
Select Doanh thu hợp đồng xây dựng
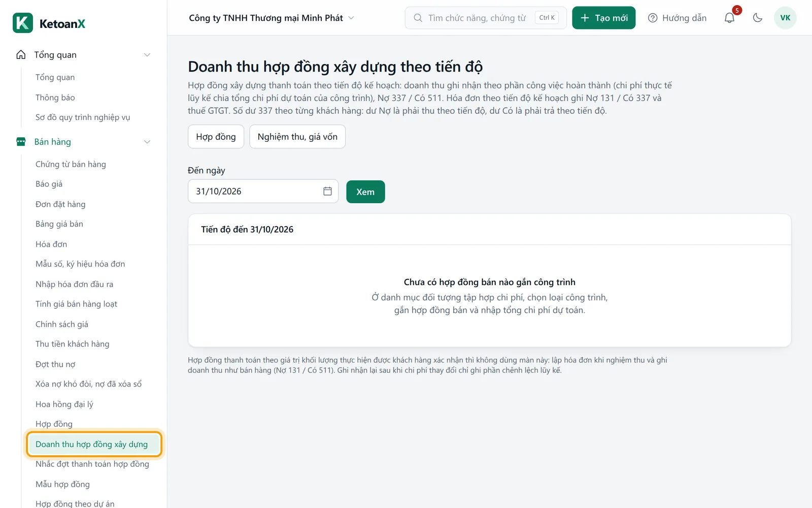[94, 444]
